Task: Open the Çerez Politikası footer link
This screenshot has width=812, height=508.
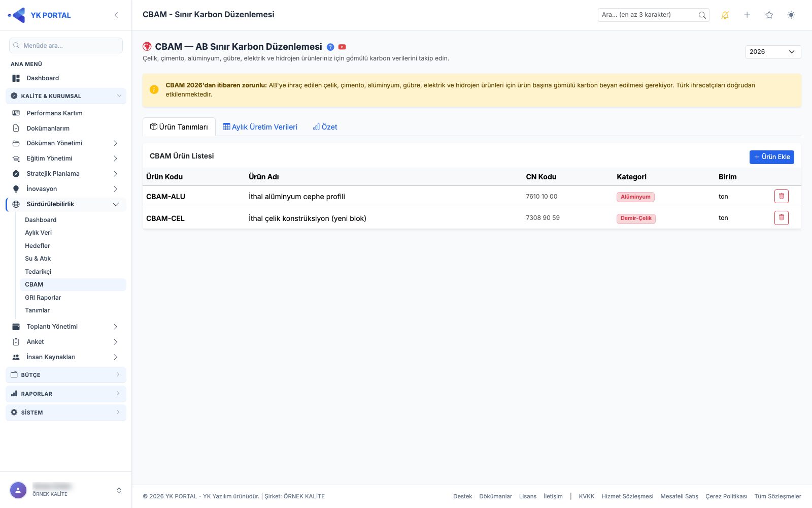Action: (x=726, y=496)
